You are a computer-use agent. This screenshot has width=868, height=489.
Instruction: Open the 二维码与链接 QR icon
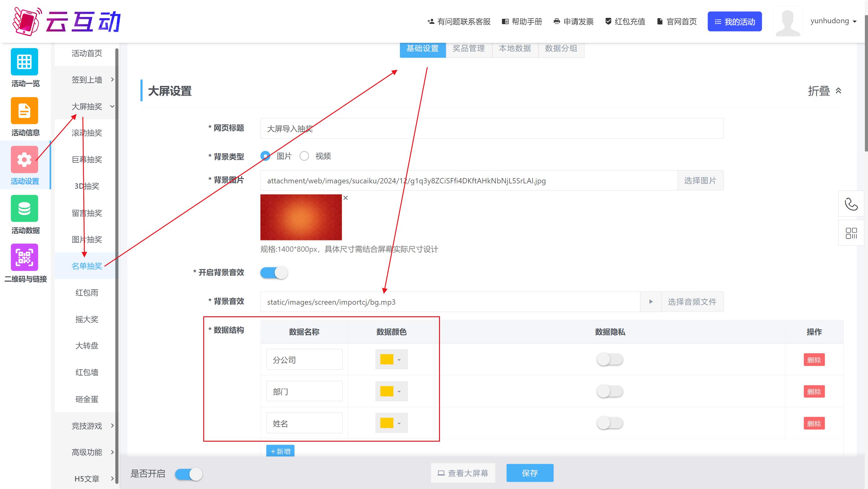click(x=24, y=257)
